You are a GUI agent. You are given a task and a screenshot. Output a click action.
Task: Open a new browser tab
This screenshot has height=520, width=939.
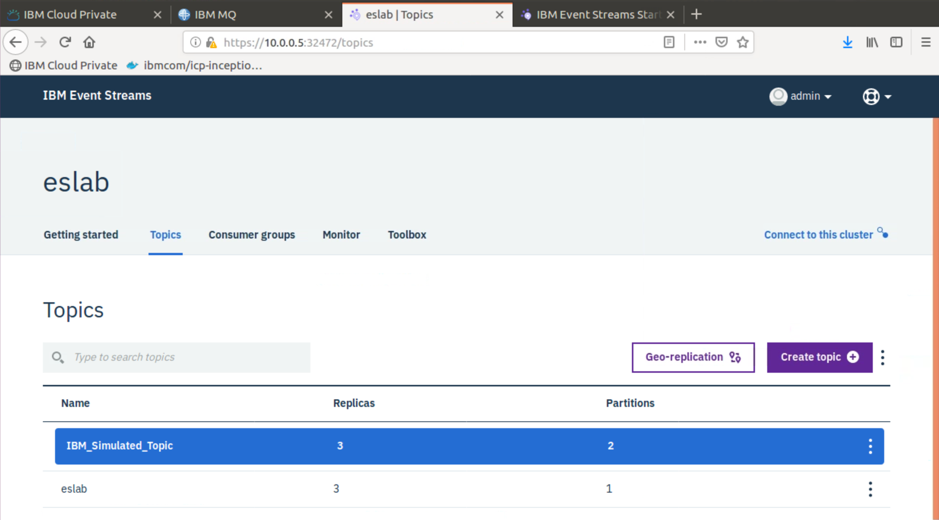click(x=696, y=14)
